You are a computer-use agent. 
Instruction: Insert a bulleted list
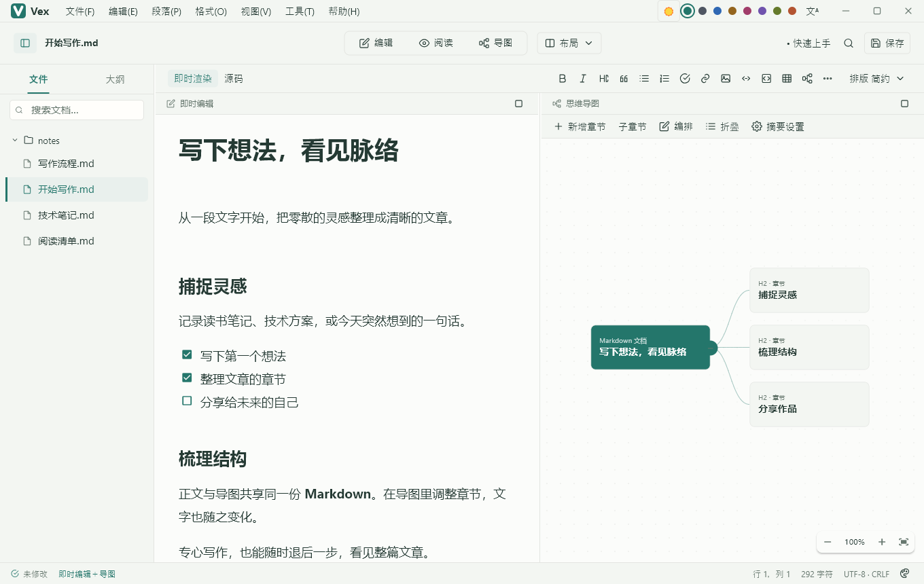click(644, 78)
